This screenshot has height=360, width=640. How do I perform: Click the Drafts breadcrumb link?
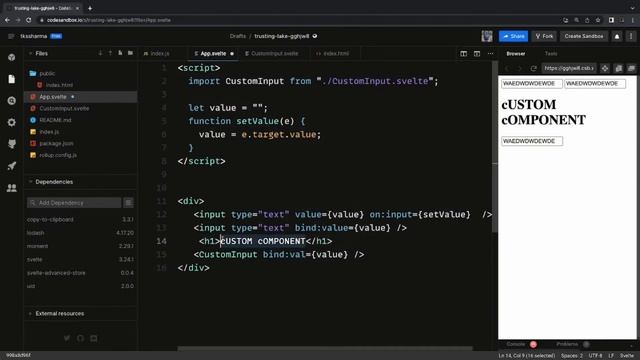tap(238, 36)
